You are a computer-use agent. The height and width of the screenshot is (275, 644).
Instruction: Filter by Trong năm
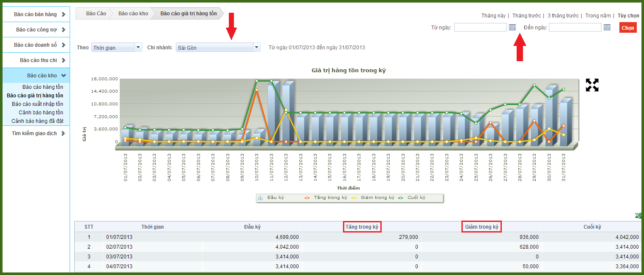(598, 16)
